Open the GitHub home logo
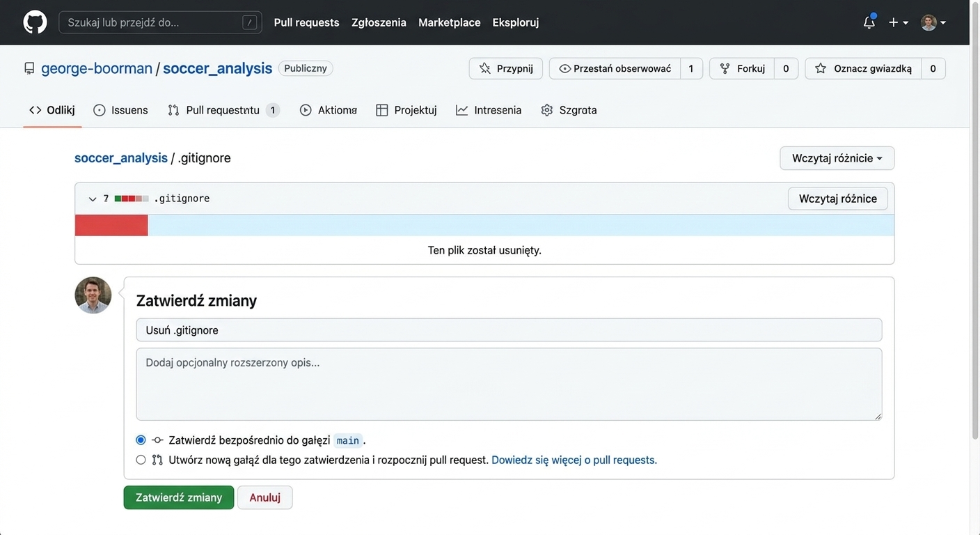Viewport: 980px width, 535px height. pos(35,22)
